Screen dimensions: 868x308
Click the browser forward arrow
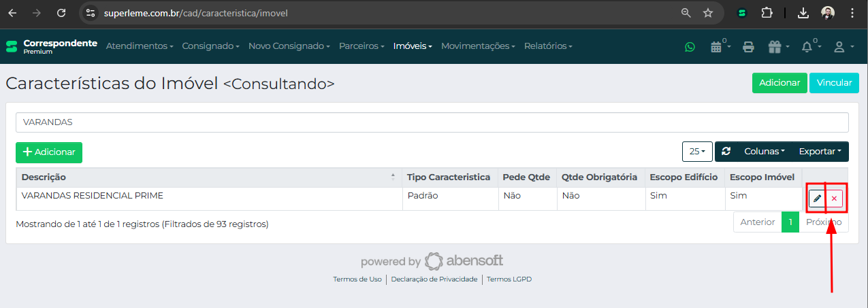[37, 13]
